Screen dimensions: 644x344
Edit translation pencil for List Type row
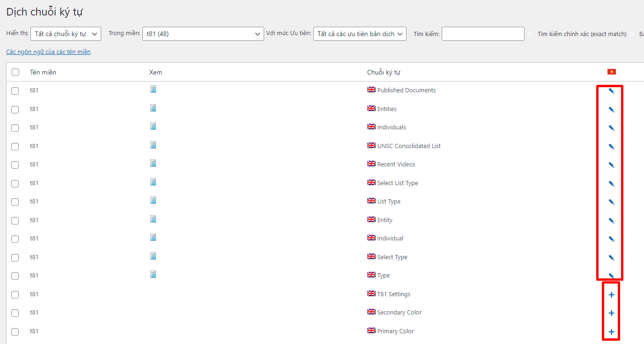[611, 202]
